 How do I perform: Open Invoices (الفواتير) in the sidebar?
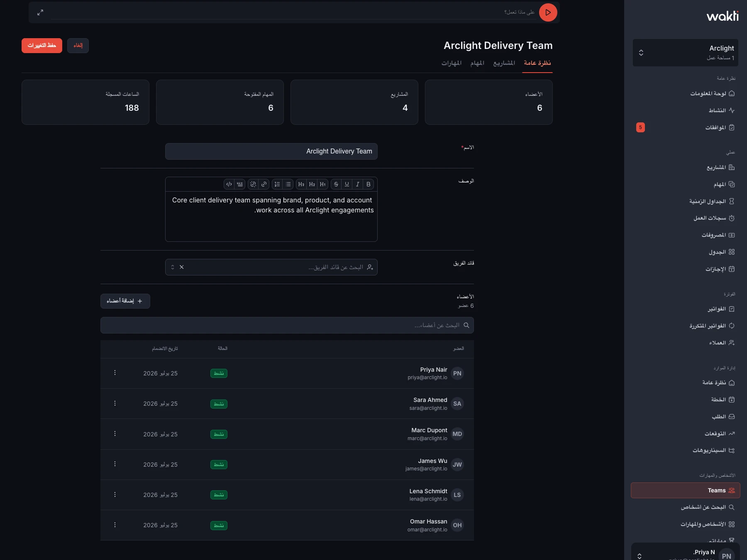pos(686,309)
